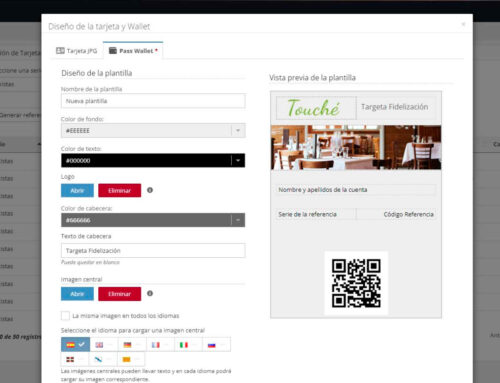The width and height of the screenshot is (500, 383).
Task: Click the QR code in the preview
Action: [356, 283]
